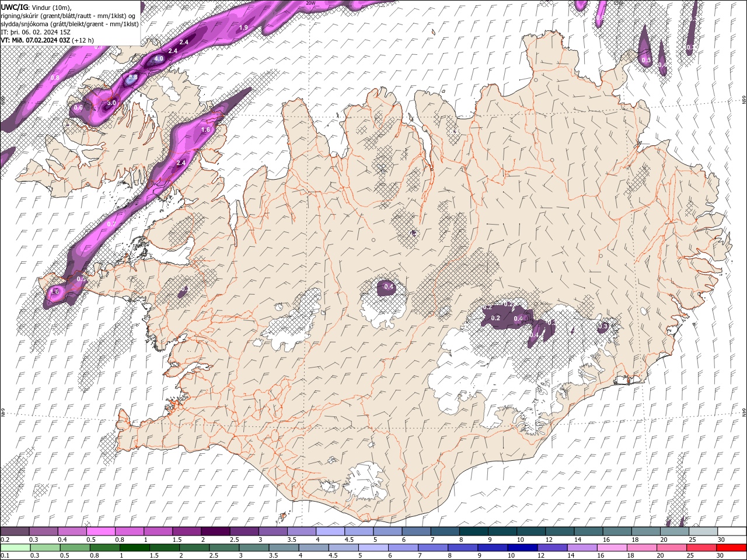This screenshot has height=560, width=747.
Task: Select top legend swatch between 0.2 and 0.3
Action: (x=15, y=531)
